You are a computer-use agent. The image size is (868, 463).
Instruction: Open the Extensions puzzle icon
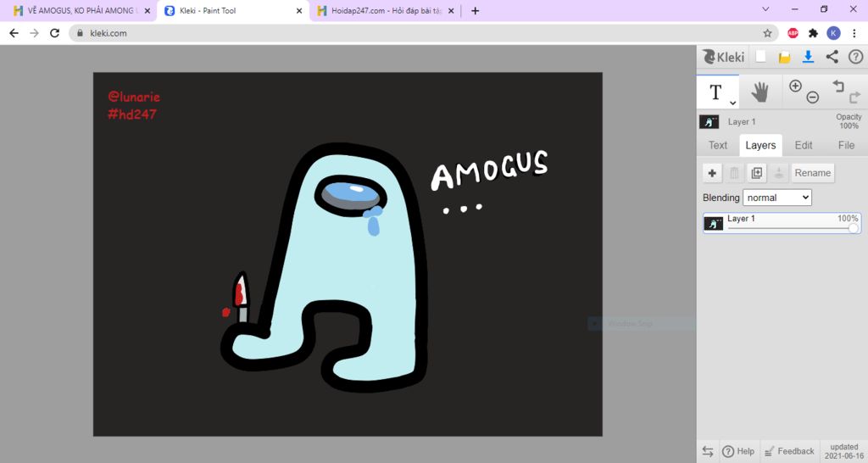[813, 33]
